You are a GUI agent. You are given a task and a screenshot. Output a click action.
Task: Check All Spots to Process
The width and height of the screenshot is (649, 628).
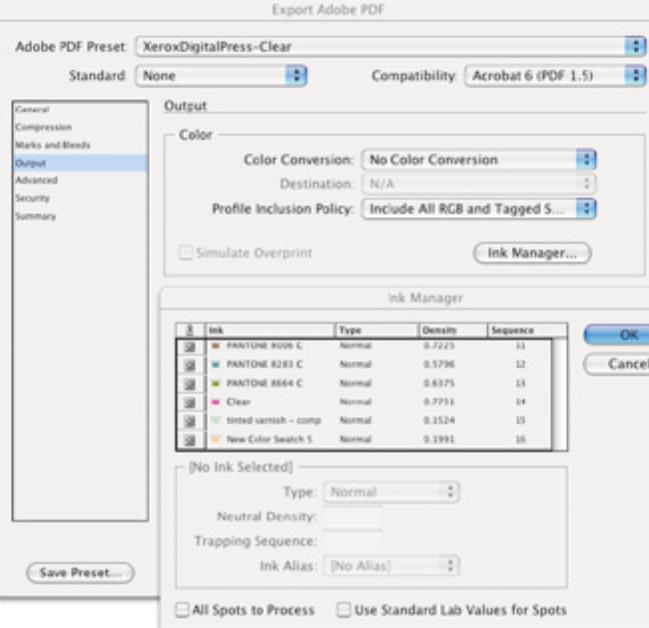182,610
